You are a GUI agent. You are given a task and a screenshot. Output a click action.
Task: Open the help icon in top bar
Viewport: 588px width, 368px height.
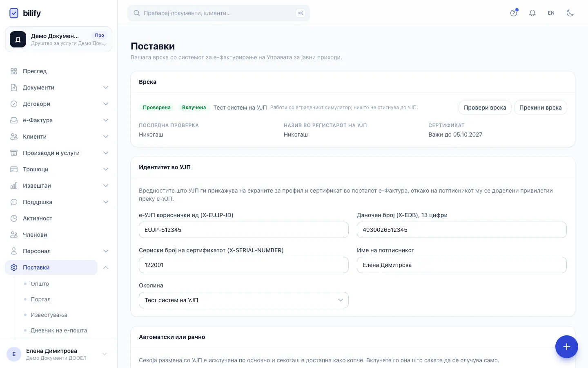click(514, 13)
